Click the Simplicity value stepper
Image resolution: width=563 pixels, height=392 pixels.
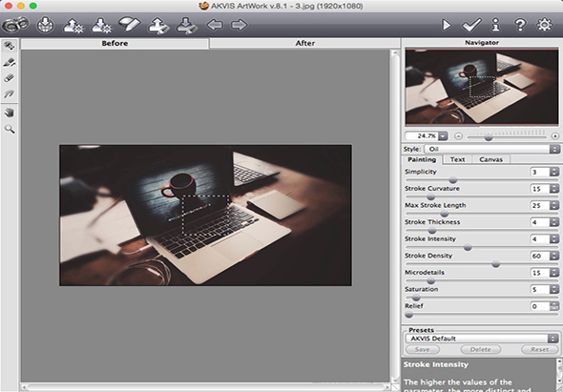pos(554,172)
